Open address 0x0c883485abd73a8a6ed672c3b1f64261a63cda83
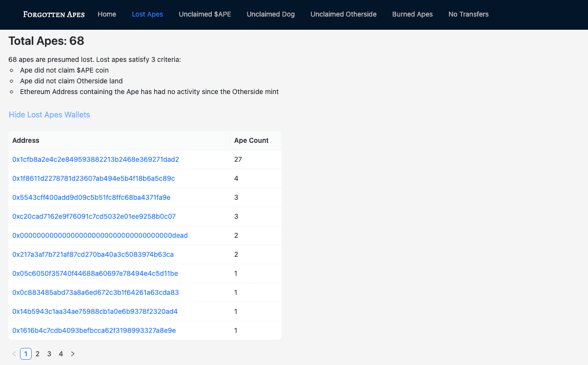Viewport: 588px width, 365px height. [96, 292]
